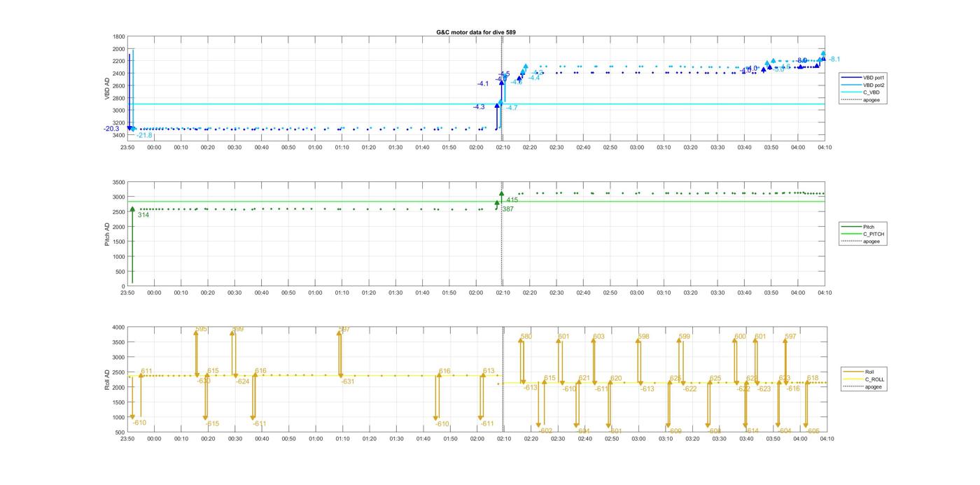980x485 pixels.
Task: Click the cyan C_VBD line sample in legend
Action: tap(853, 92)
